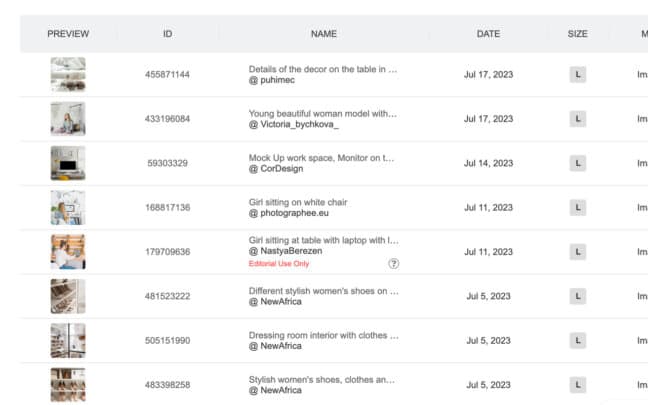Open author link @ CorDesign
648x405 pixels.
point(276,169)
